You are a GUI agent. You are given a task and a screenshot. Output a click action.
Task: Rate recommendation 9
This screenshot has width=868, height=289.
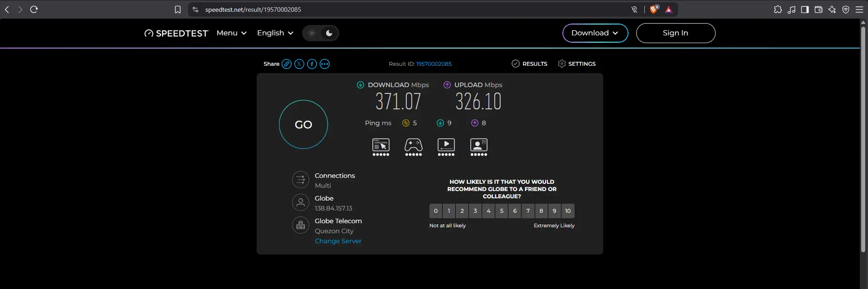554,211
